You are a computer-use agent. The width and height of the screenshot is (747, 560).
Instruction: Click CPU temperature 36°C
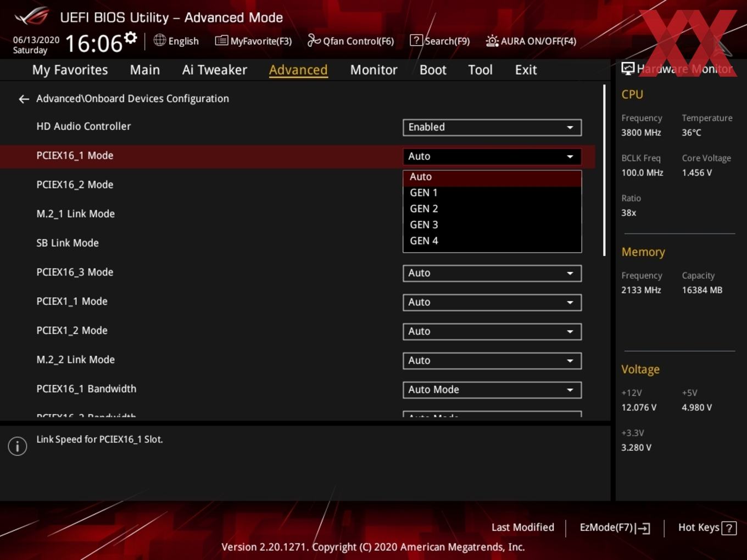692,133
